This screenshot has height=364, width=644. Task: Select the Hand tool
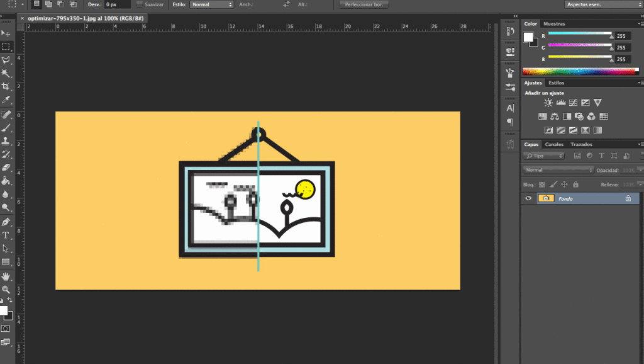(6, 276)
